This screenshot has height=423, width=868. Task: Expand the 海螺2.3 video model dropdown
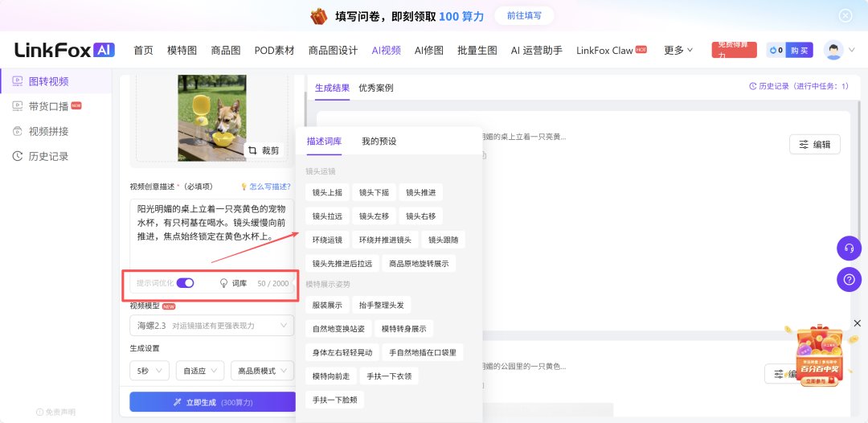click(211, 326)
